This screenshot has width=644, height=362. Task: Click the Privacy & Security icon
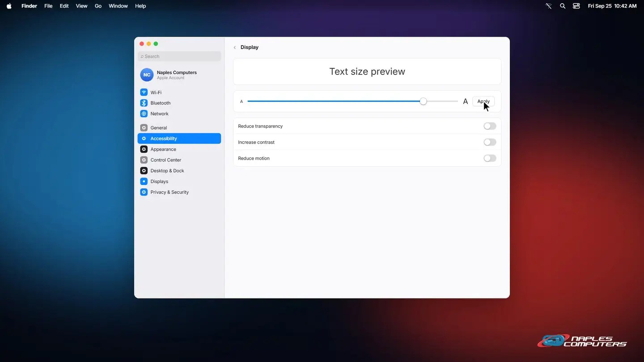click(x=144, y=192)
